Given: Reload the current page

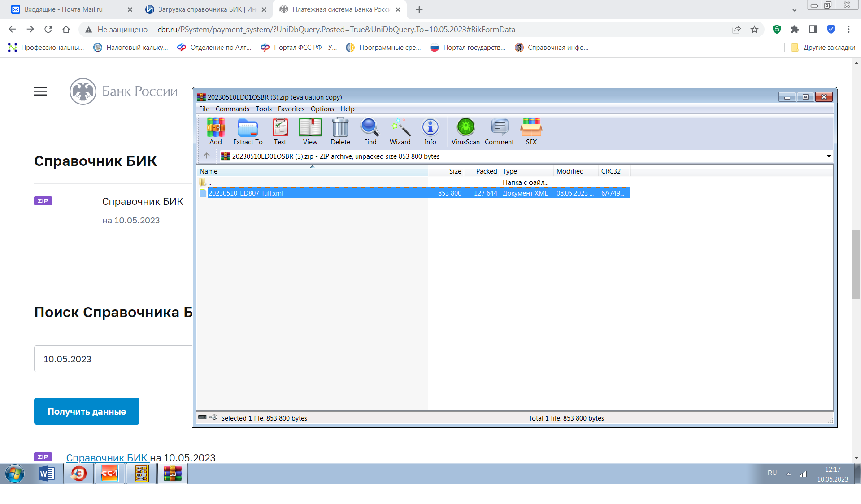Looking at the screenshot, I should [48, 29].
